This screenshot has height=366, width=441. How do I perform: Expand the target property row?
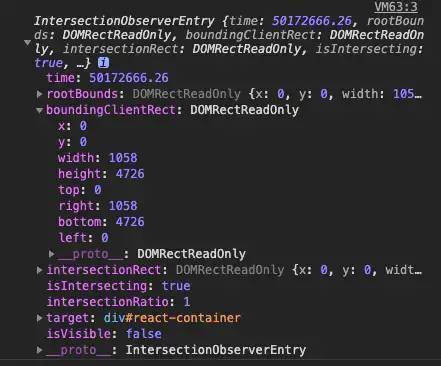(x=39, y=318)
